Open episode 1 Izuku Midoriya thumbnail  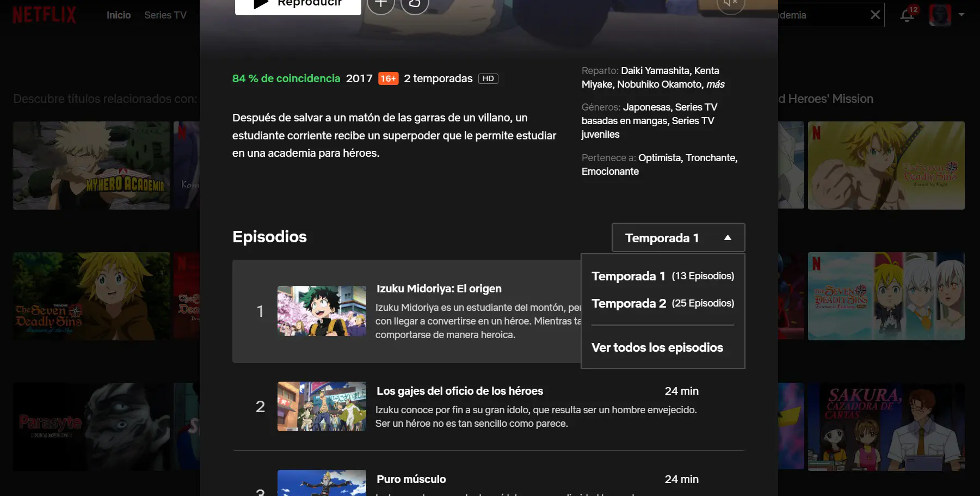tap(322, 311)
